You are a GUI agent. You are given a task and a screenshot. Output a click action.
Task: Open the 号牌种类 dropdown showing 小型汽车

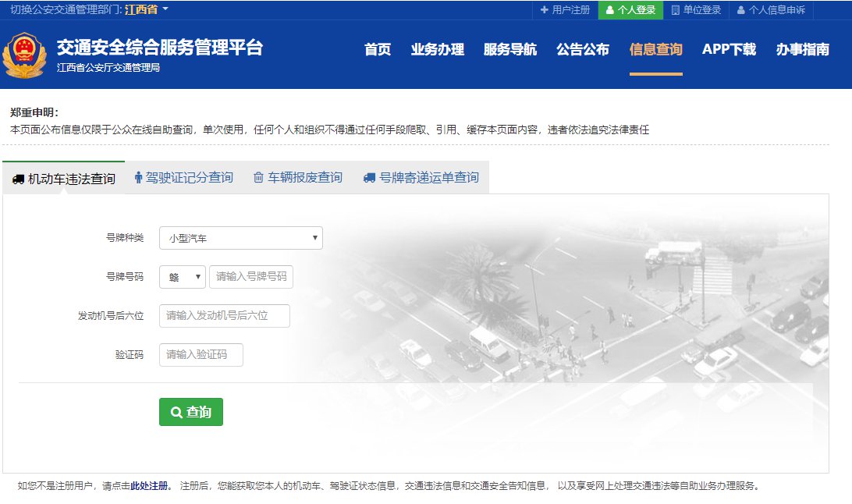(x=240, y=238)
